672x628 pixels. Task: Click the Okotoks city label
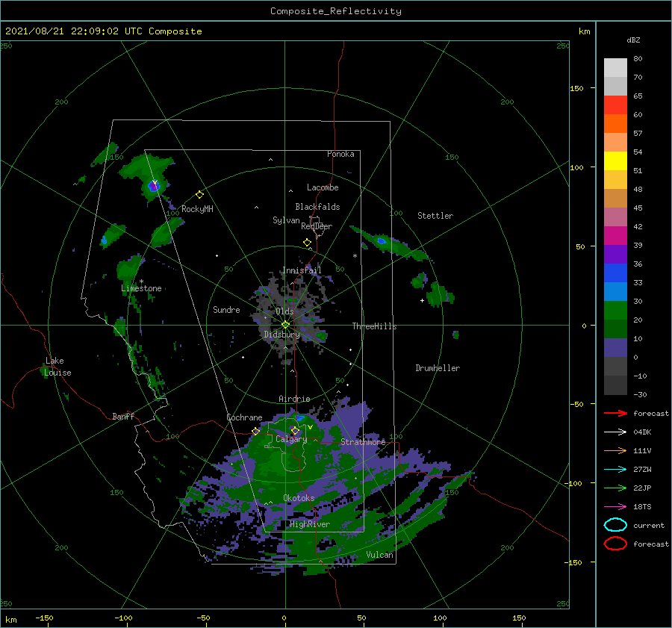(299, 498)
